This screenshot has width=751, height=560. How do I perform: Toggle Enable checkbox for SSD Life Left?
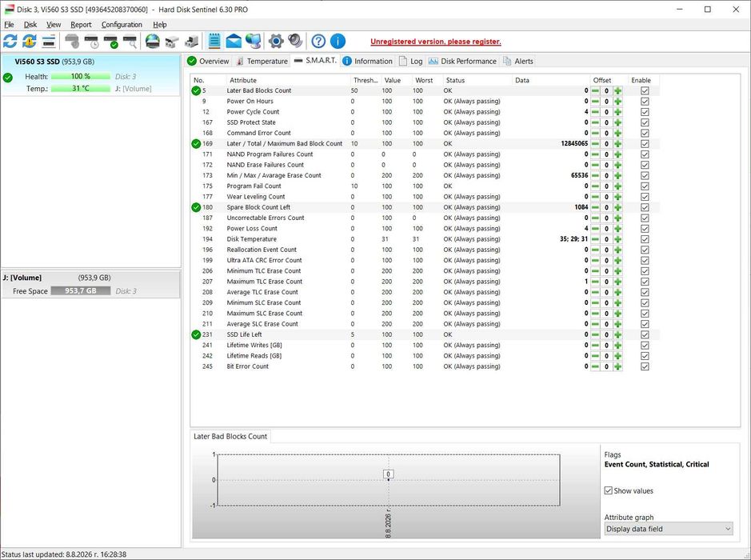click(x=645, y=334)
